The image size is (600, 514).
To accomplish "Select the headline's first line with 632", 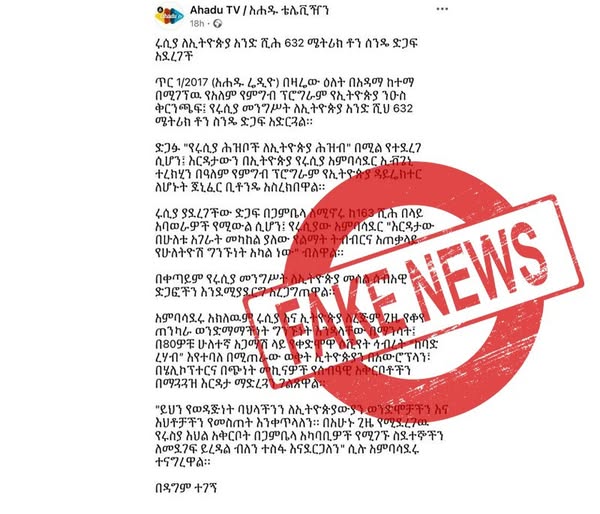I will pos(286,43).
